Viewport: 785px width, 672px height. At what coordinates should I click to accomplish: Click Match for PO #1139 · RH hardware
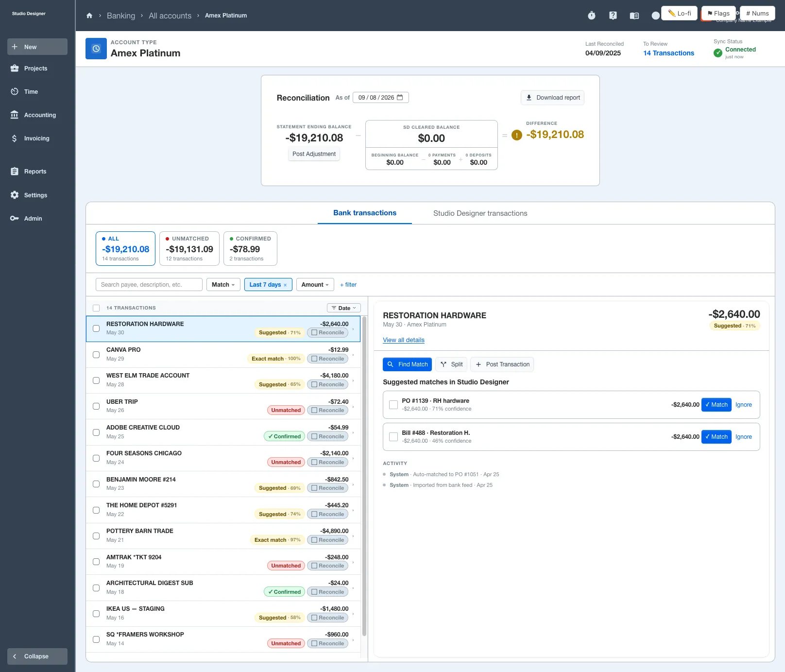(x=717, y=405)
